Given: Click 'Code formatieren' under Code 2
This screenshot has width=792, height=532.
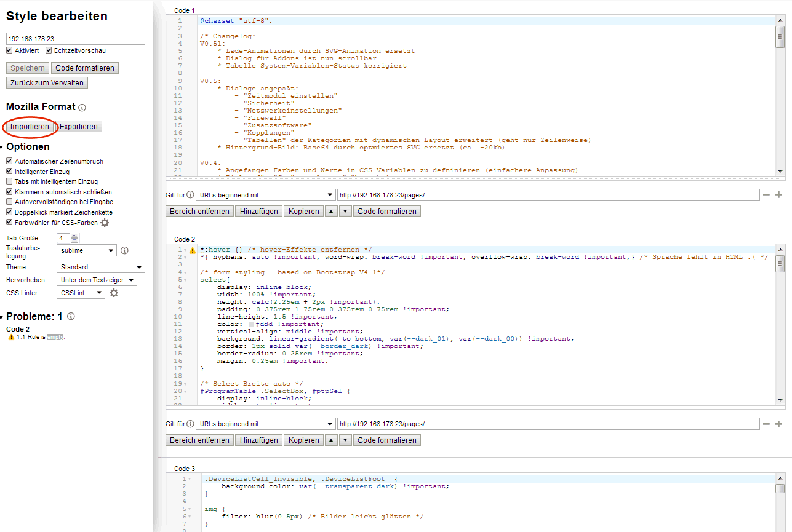Looking at the screenshot, I should (387, 440).
